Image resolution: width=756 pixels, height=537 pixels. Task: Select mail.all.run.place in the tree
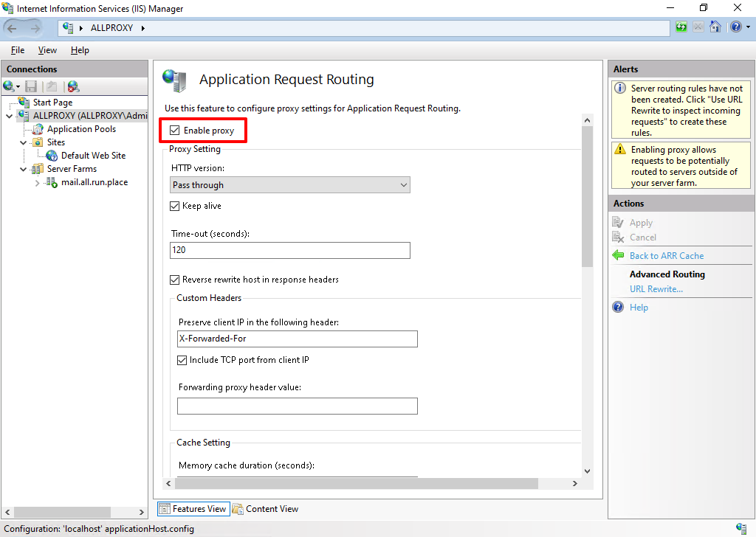pyautogui.click(x=94, y=182)
